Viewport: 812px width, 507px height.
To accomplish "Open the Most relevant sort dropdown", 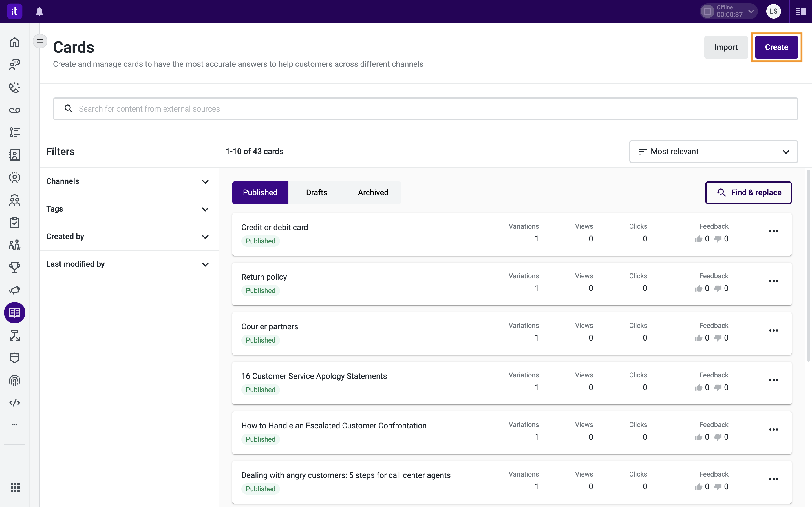I will click(714, 152).
